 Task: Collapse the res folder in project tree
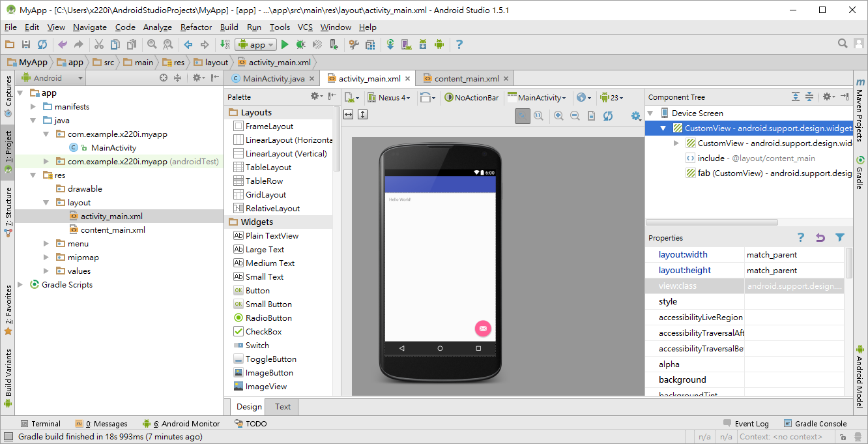33,175
